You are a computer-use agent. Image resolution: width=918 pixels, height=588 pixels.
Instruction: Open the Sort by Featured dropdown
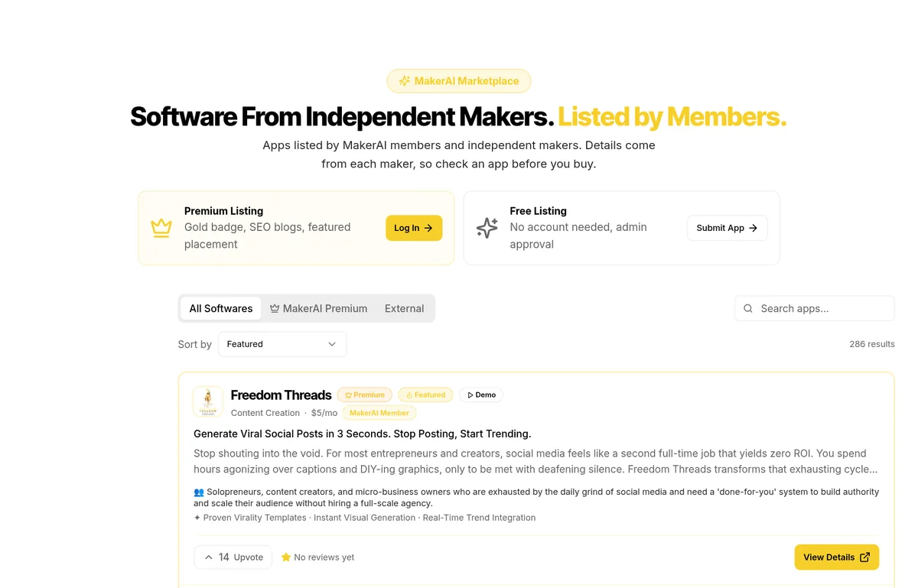(282, 344)
